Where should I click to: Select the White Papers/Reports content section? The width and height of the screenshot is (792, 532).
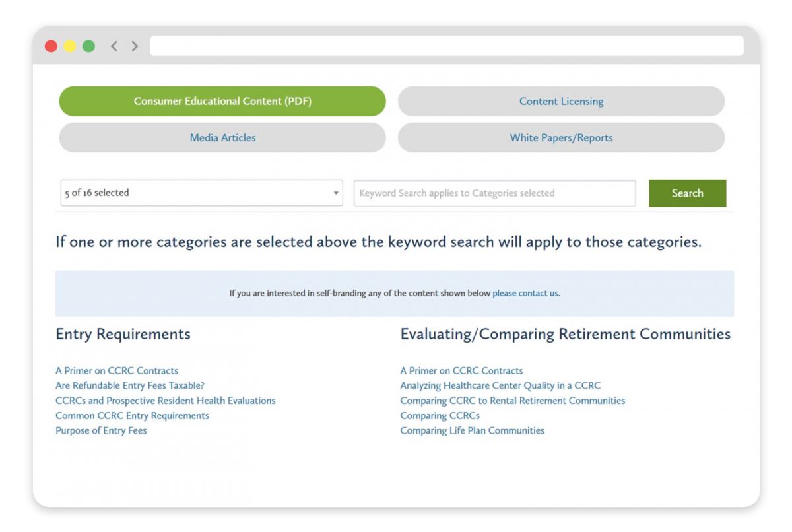[561, 137]
